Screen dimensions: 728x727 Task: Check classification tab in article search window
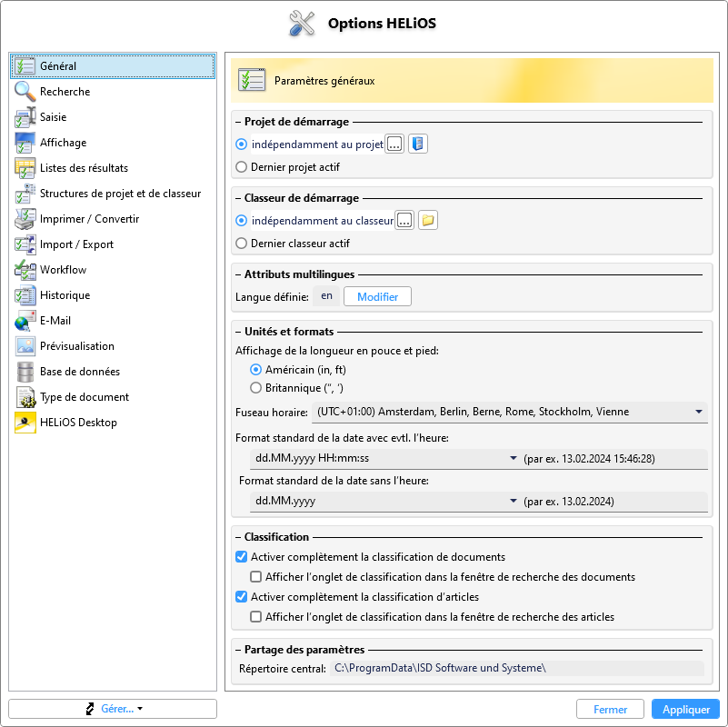pos(255,616)
